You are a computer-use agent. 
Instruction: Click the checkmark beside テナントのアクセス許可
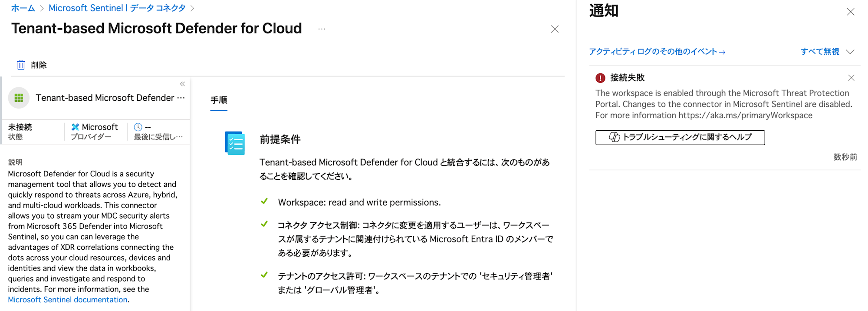264,275
